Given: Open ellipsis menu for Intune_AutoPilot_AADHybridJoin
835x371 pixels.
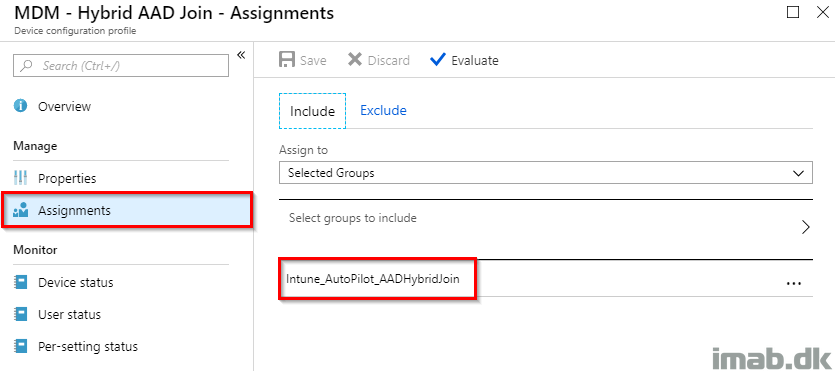Looking at the screenshot, I should (793, 283).
